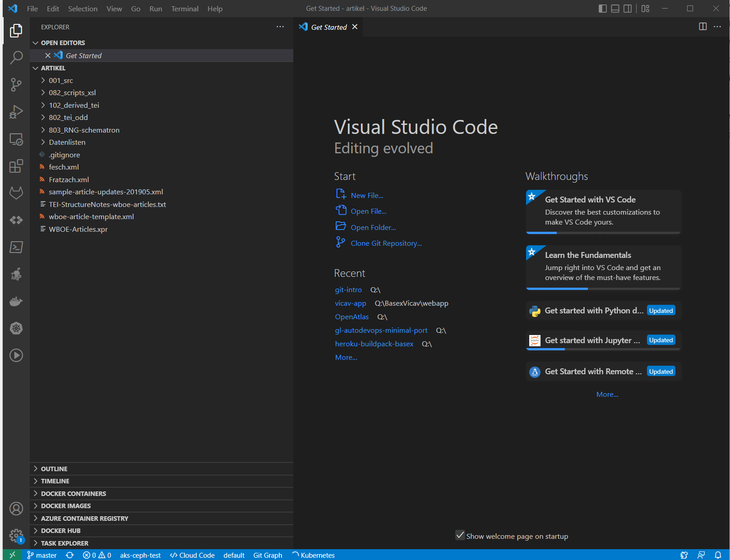Open the Accounts icon
This screenshot has width=730, height=560.
[x=16, y=509]
